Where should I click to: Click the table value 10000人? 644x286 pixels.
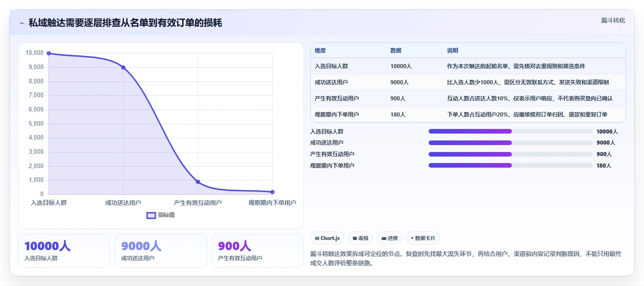coord(401,66)
